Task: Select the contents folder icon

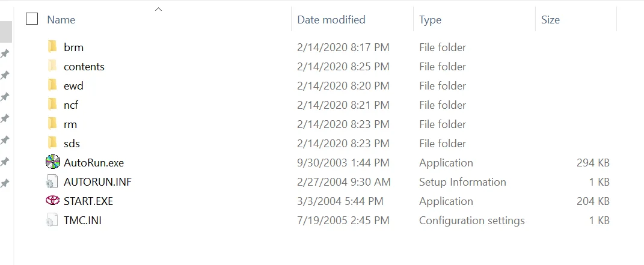Action: point(52,66)
